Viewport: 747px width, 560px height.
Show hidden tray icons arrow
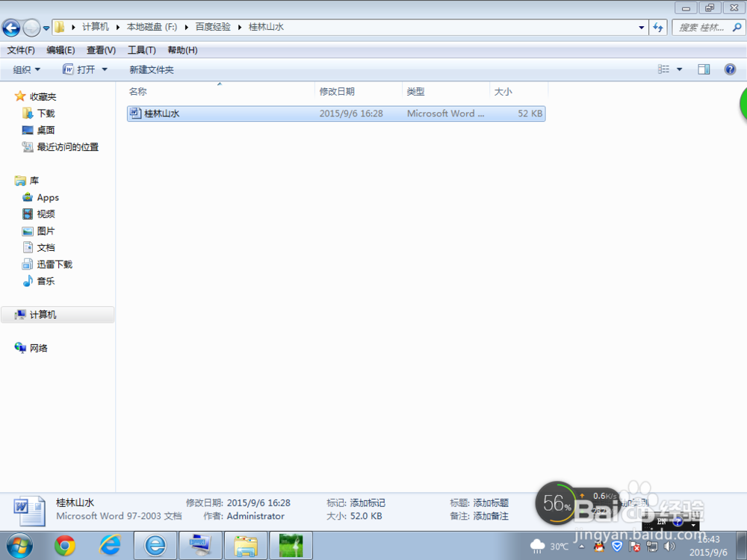point(582,547)
